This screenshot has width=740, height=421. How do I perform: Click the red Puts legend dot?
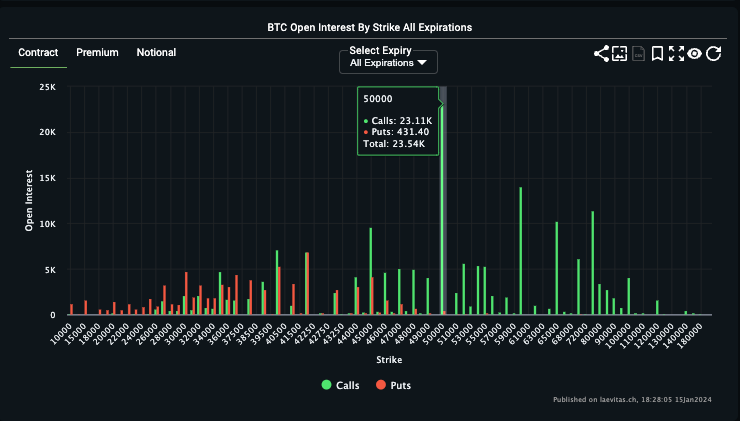[x=381, y=385]
